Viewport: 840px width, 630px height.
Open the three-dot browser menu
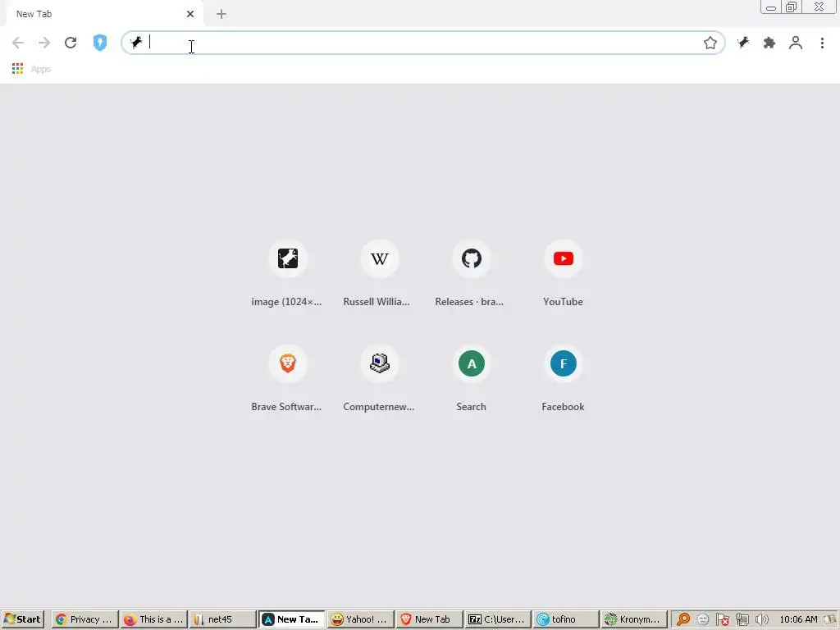point(822,43)
